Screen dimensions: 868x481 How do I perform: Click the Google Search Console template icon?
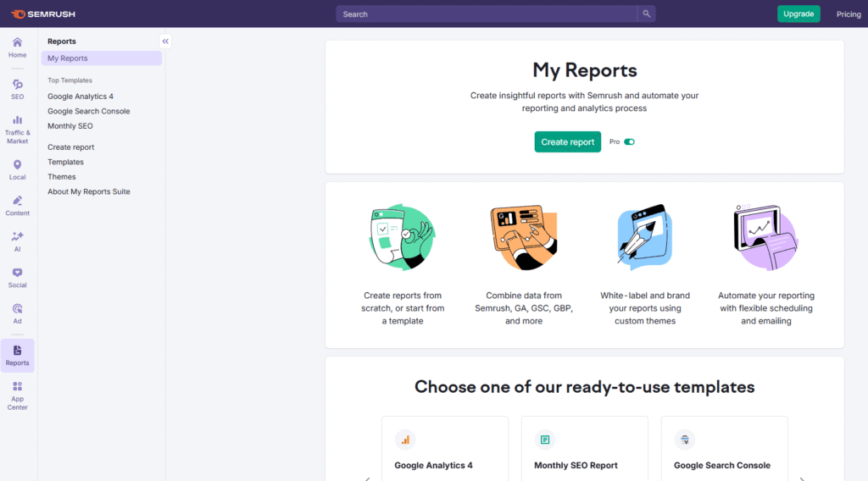pyautogui.click(x=685, y=440)
